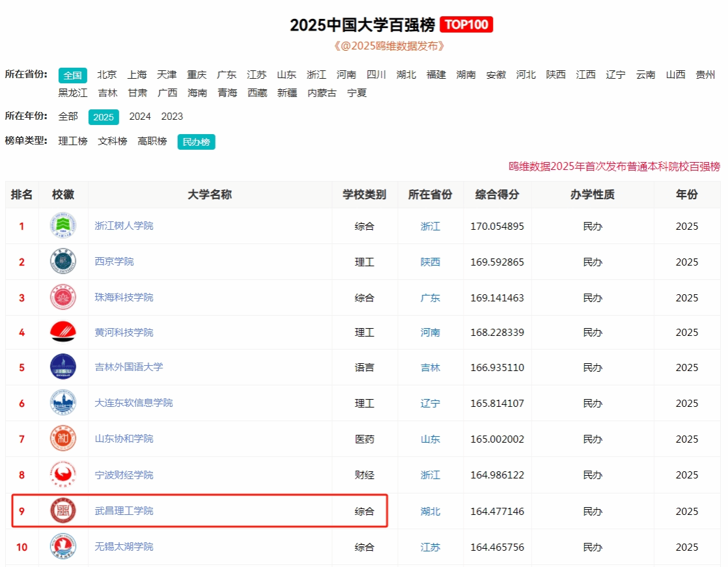This screenshot has width=728, height=567.
Task: Click the 综合得分 column header
Action: point(497,195)
